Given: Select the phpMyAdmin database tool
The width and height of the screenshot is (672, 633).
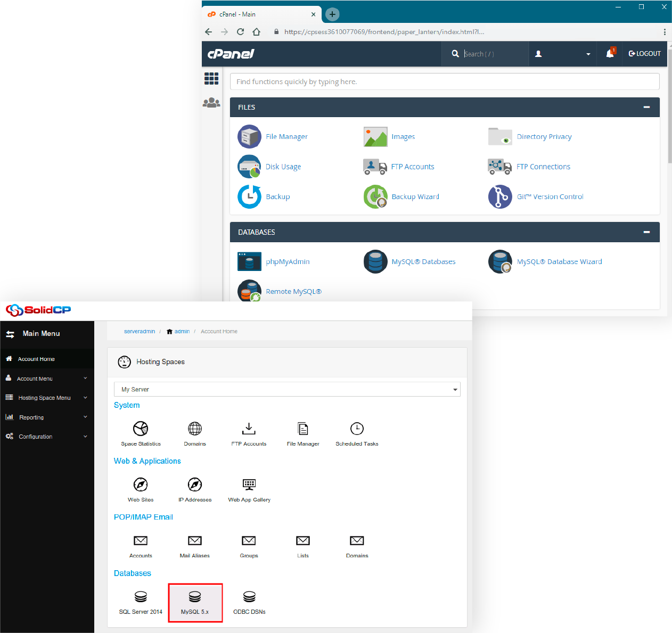Looking at the screenshot, I should 288,261.
